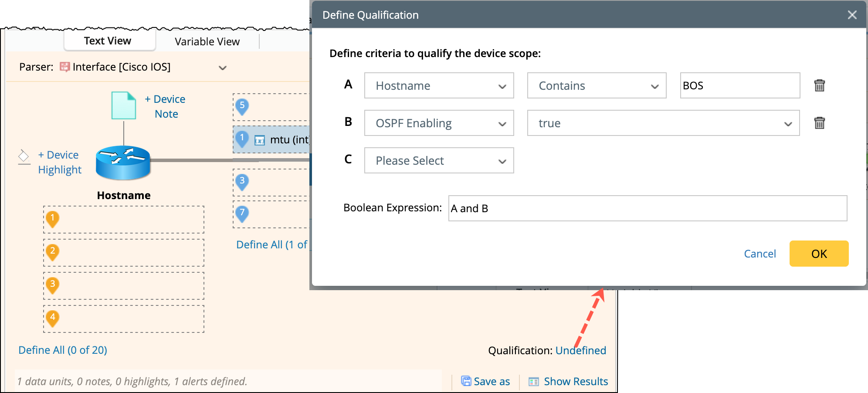Click the Save as disk icon
868x393 pixels.
pyautogui.click(x=466, y=381)
